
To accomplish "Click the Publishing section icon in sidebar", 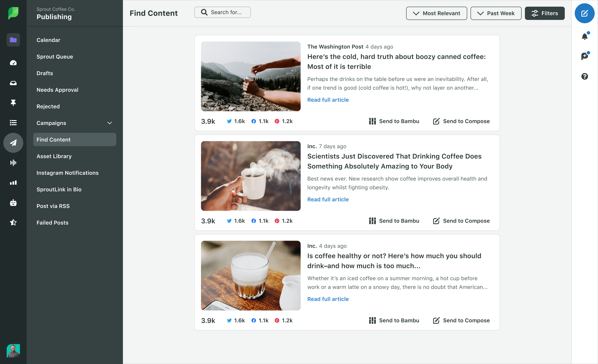I will click(x=13, y=143).
